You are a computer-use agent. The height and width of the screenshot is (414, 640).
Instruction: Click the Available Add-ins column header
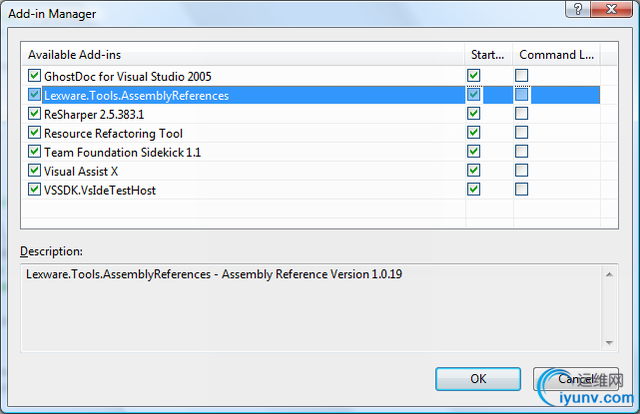pyautogui.click(x=243, y=55)
